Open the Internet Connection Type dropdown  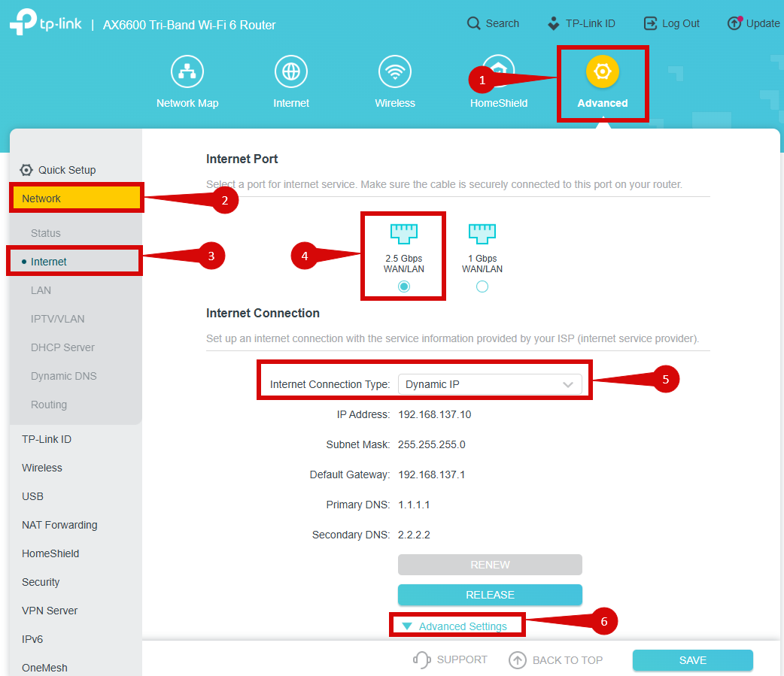[490, 384]
